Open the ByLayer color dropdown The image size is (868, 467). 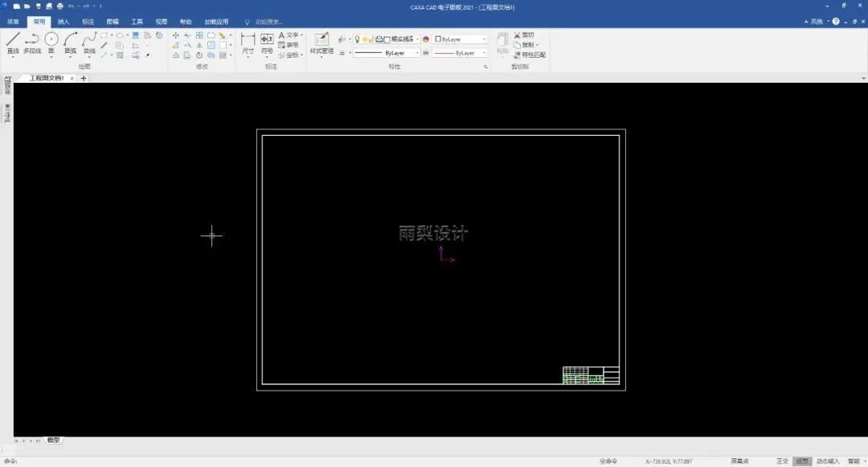(x=461, y=39)
